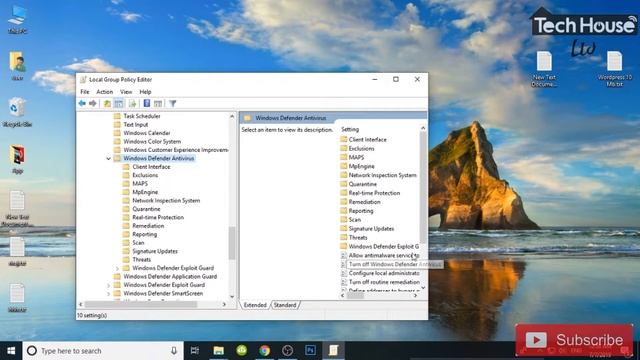The width and height of the screenshot is (640, 360).
Task: Select Windows Color System in the tree
Action: (x=152, y=141)
